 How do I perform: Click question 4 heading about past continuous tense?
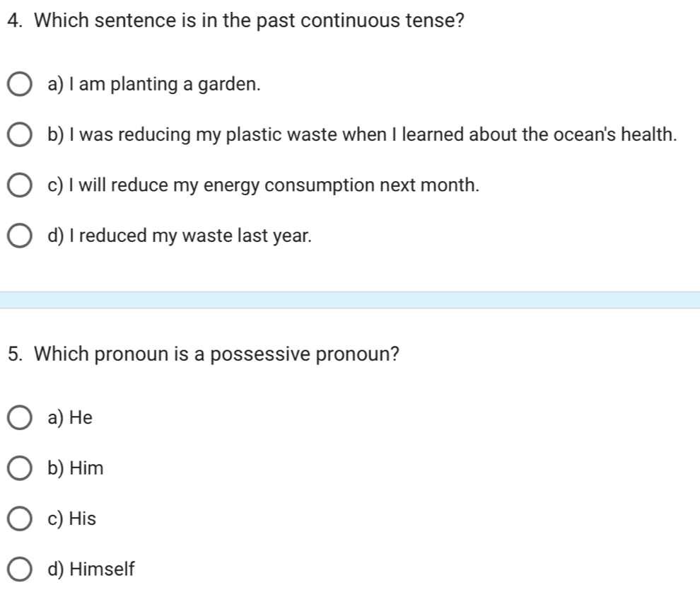coord(235,21)
